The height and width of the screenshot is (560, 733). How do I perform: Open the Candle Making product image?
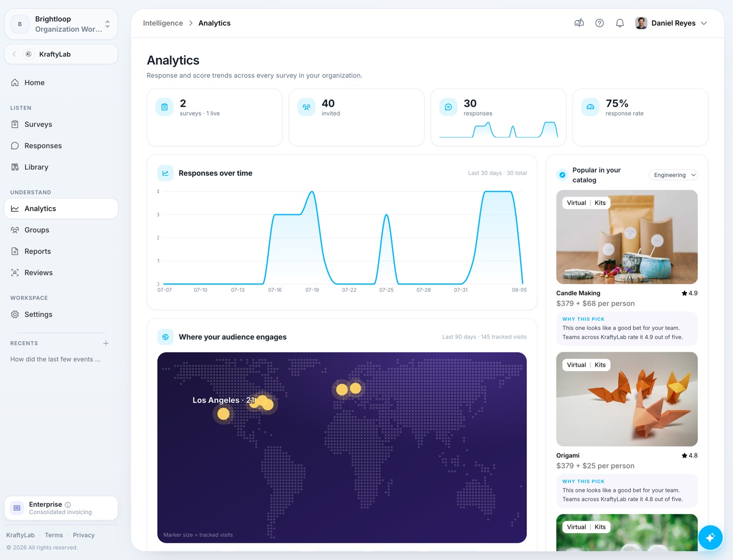pyautogui.click(x=627, y=237)
